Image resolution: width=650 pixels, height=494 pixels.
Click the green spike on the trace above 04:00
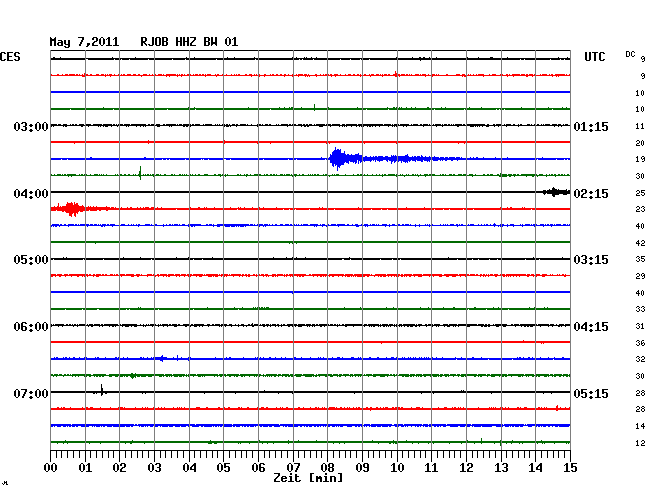(140, 173)
